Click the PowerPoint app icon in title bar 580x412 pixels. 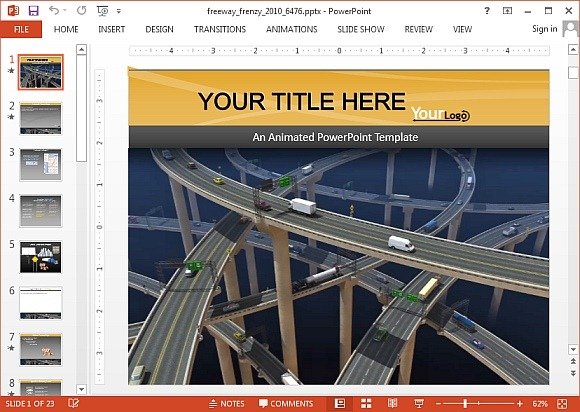[13, 10]
